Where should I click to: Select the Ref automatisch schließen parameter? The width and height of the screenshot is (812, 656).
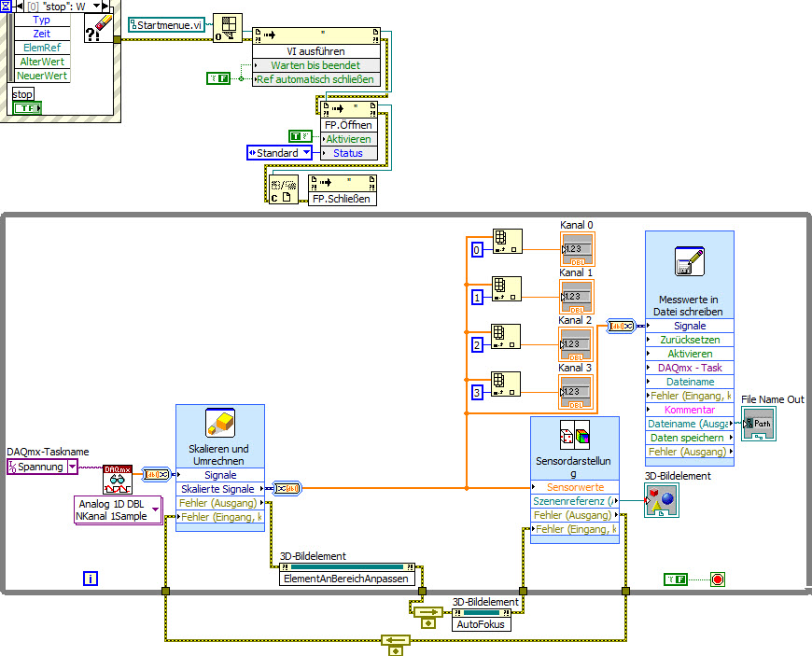(x=315, y=79)
